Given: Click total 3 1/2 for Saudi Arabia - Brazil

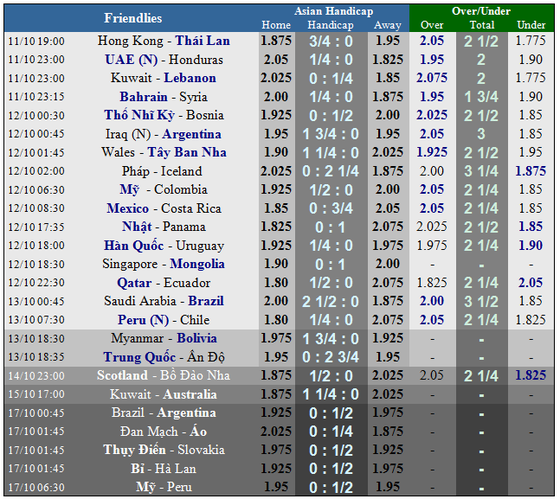Looking at the screenshot, I should [481, 301].
